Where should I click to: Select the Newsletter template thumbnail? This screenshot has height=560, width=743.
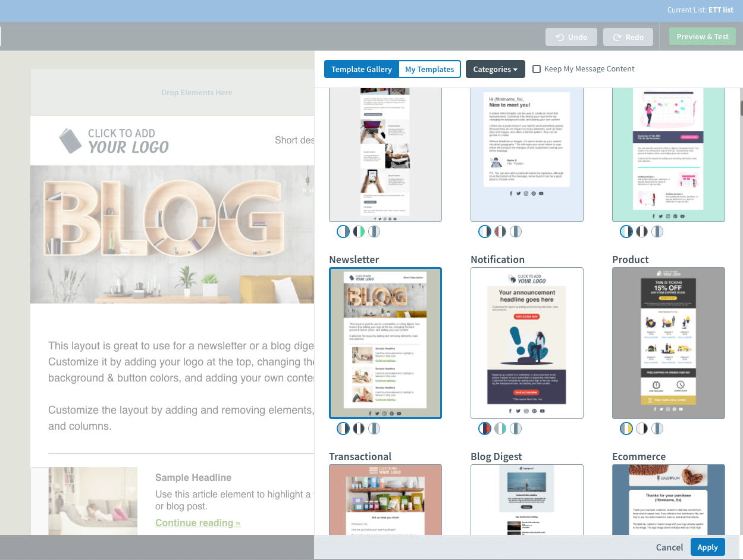coord(385,343)
